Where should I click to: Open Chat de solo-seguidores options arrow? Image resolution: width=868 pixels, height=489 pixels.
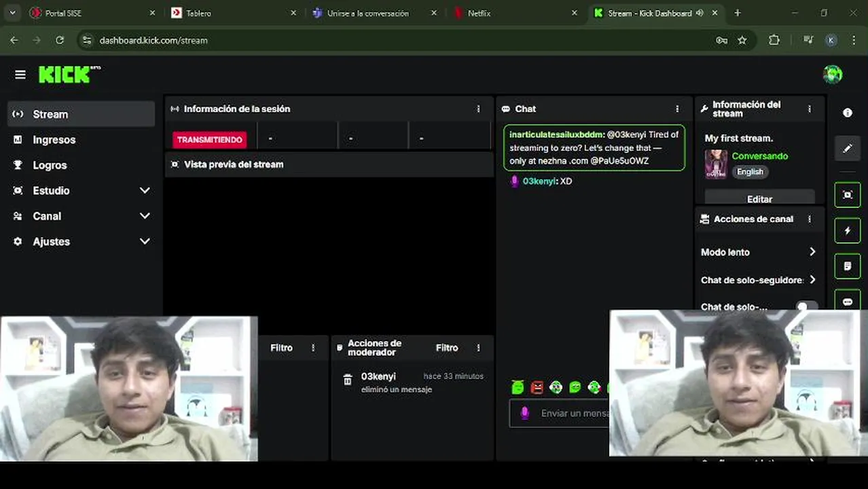(x=812, y=280)
